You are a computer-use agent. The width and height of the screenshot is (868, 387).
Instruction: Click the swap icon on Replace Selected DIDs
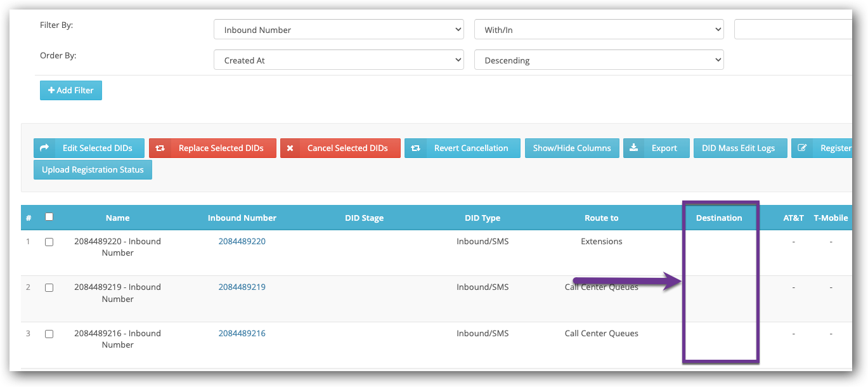(x=160, y=148)
